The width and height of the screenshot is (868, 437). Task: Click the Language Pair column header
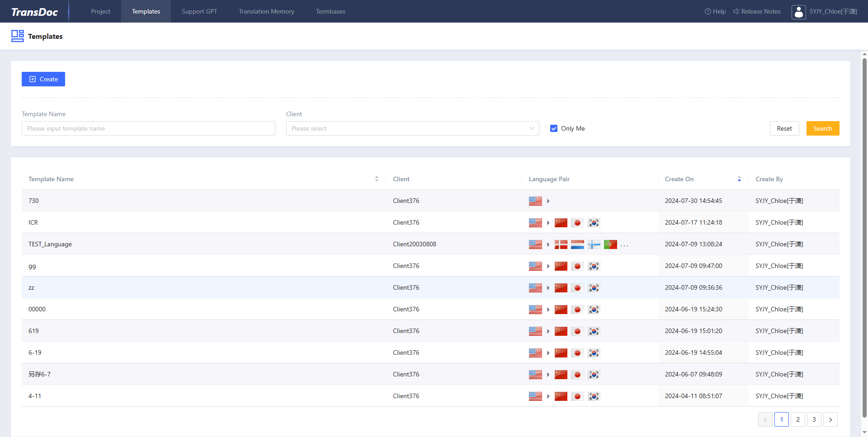click(549, 179)
